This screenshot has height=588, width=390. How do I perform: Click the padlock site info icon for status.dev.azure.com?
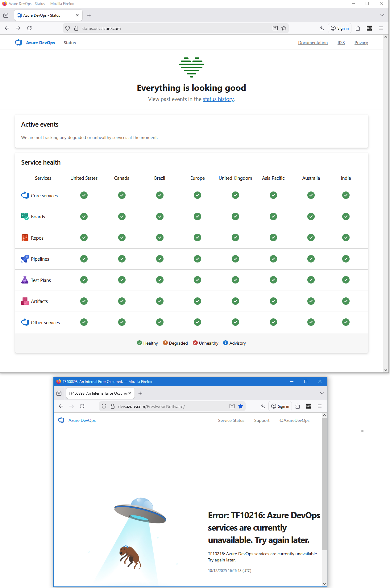76,28
